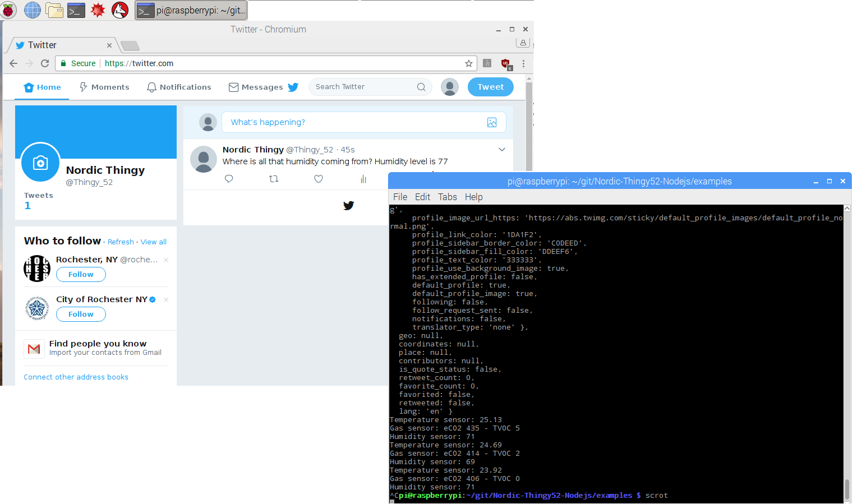
Task: Click the gray extension icon beside the star
Action: 487,63
